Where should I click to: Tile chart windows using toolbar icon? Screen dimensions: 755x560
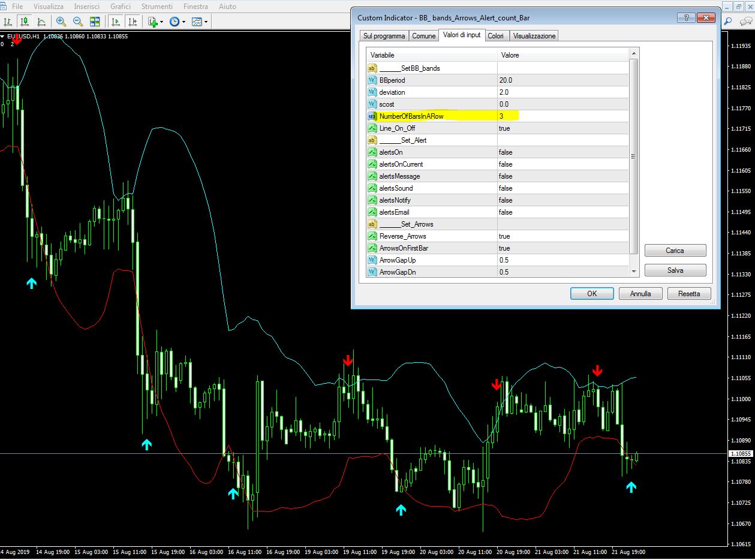pyautogui.click(x=95, y=22)
